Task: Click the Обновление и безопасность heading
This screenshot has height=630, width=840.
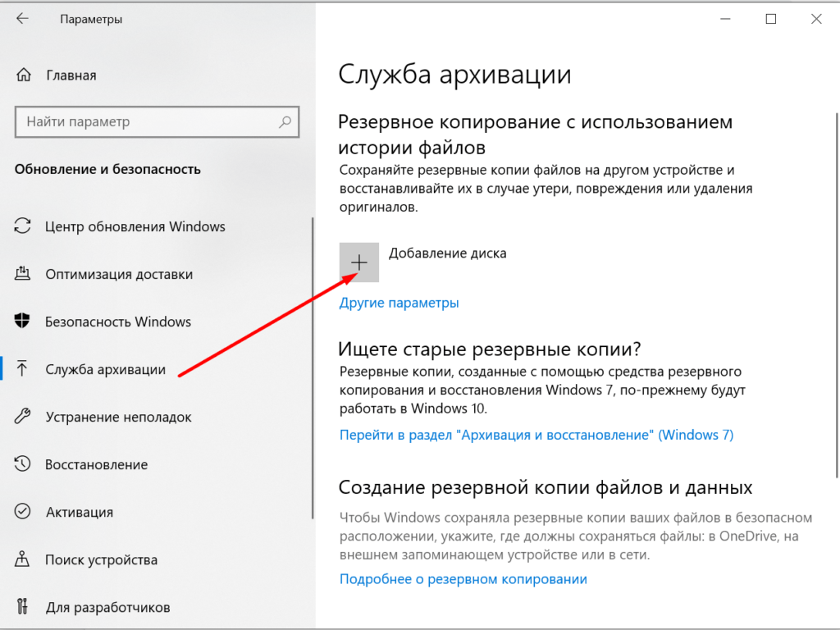Action: 107,169
